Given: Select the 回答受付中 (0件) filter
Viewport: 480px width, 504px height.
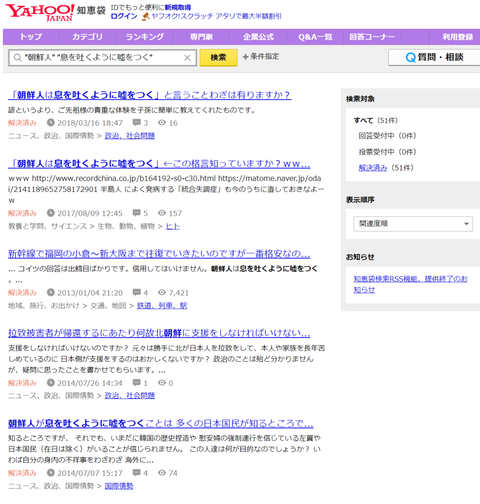Looking at the screenshot, I should tap(387, 136).
